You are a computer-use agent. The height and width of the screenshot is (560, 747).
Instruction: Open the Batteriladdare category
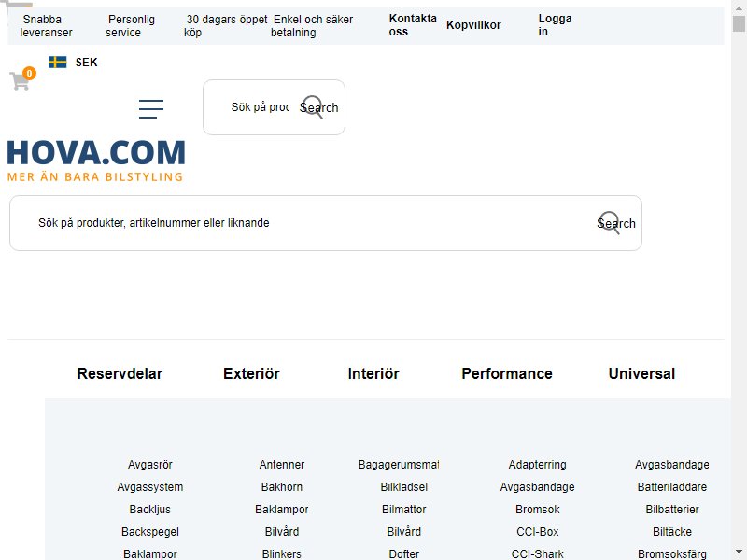click(x=672, y=486)
